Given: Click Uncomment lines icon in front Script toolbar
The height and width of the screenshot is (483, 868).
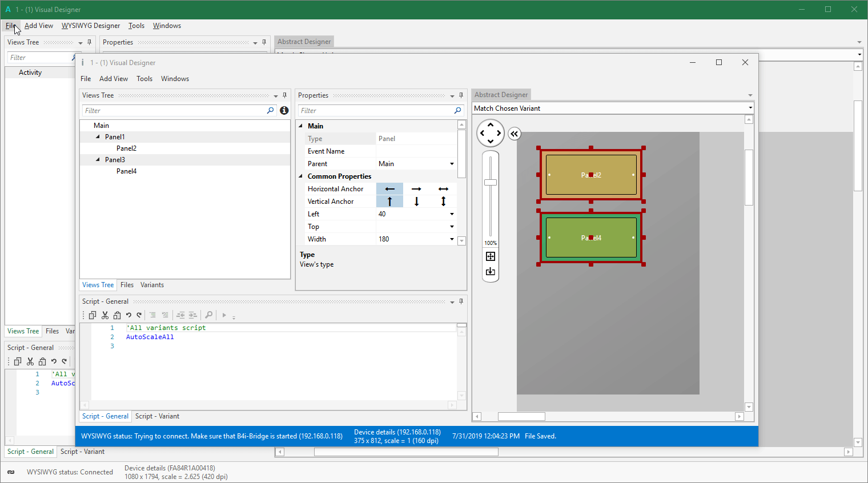Looking at the screenshot, I should click(165, 315).
